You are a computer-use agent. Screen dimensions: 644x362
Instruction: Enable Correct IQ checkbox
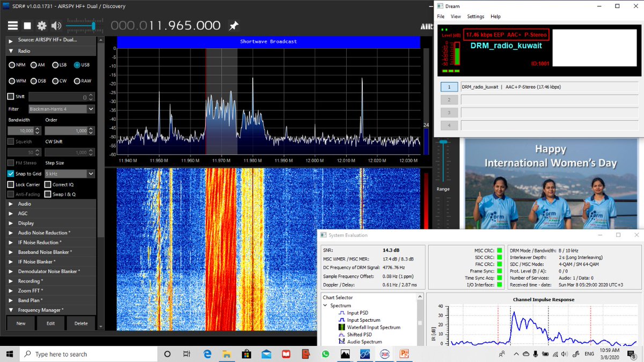tap(48, 184)
